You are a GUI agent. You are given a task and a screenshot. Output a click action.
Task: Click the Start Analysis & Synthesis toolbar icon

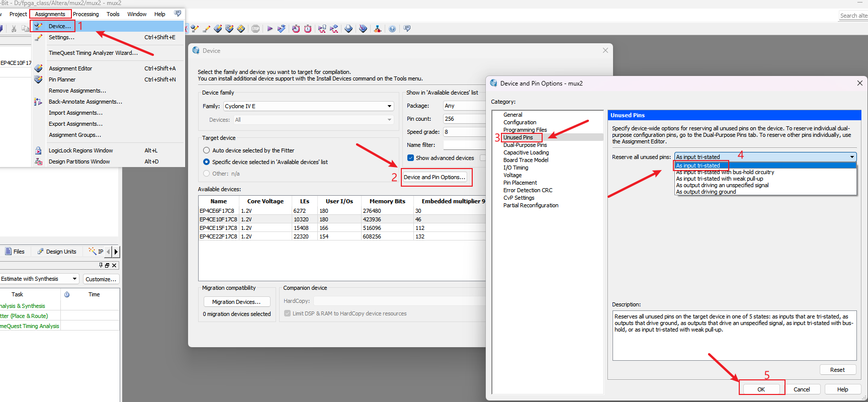click(281, 29)
